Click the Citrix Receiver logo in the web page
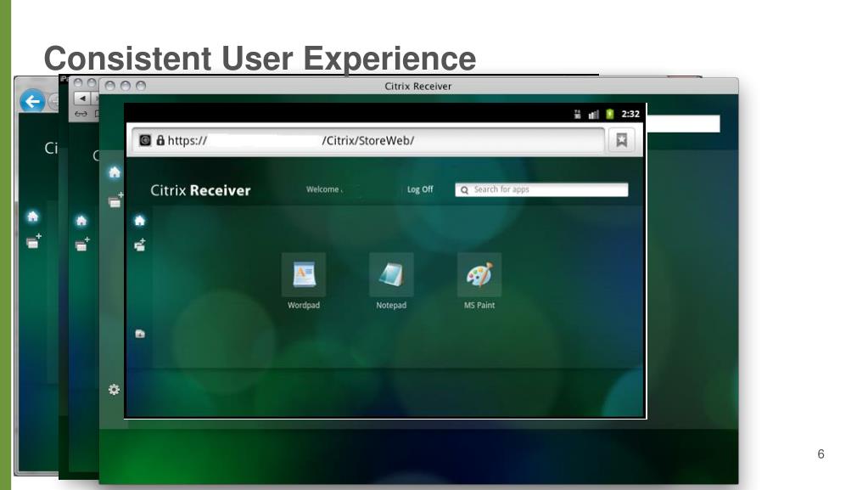This screenshot has width=868, height=490. (200, 190)
